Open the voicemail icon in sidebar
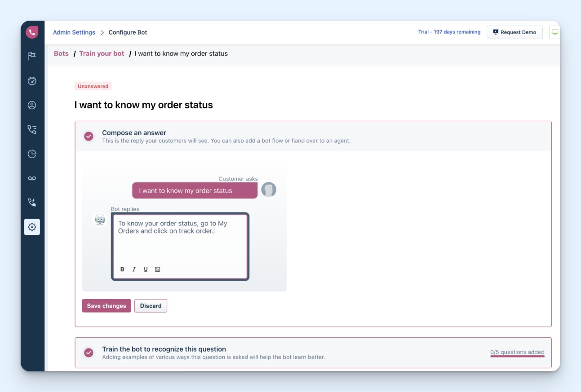The width and height of the screenshot is (581, 392). tap(32, 178)
